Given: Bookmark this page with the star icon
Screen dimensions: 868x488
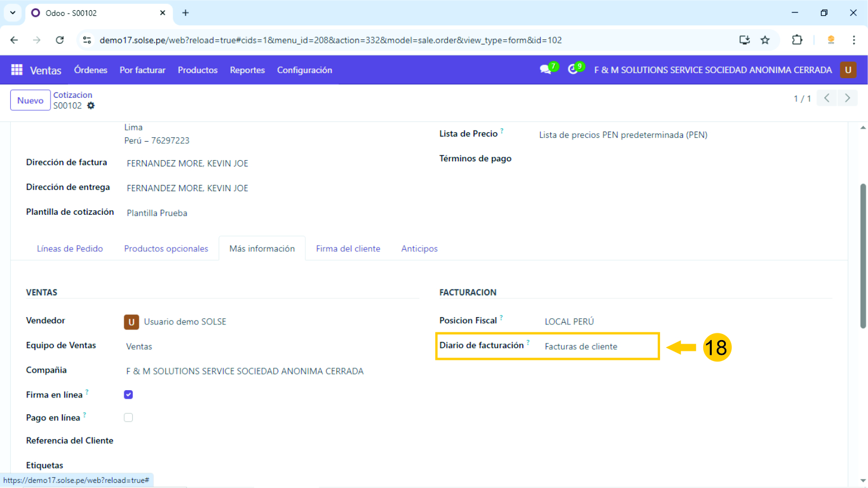Looking at the screenshot, I should 765,40.
